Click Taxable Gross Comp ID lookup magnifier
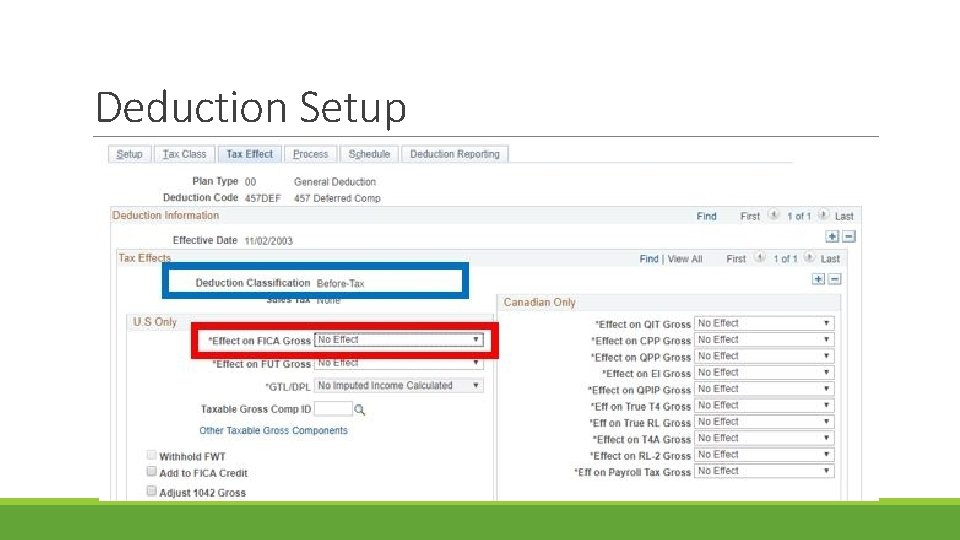This screenshot has height=540, width=960. pyautogui.click(x=359, y=410)
